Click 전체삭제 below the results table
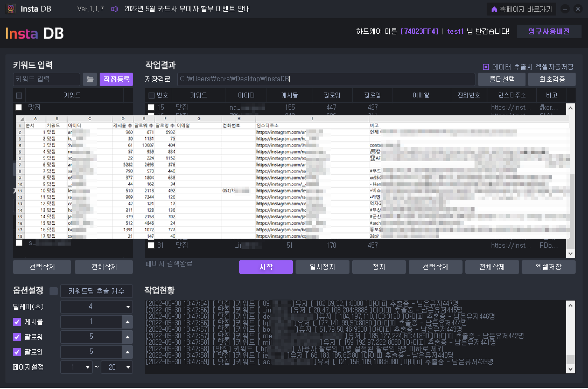 [x=492, y=267]
